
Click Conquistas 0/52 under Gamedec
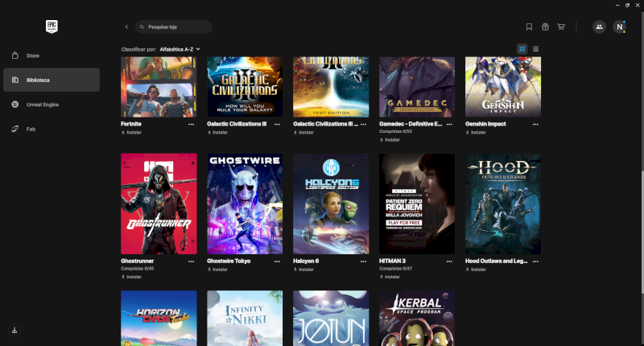(x=395, y=132)
